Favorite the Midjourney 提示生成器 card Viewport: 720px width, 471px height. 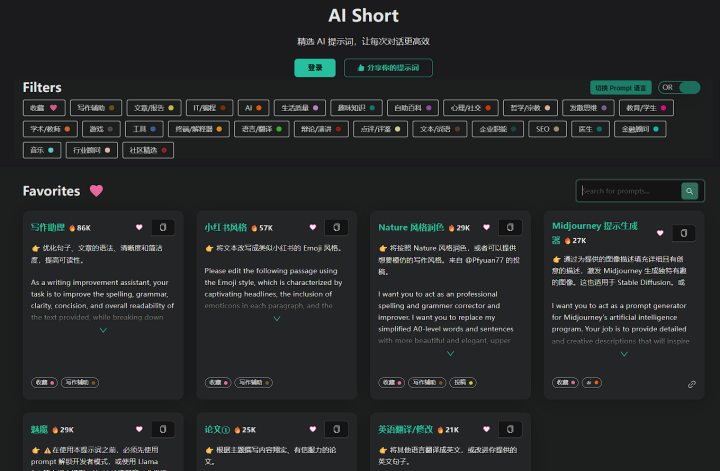coord(659,233)
